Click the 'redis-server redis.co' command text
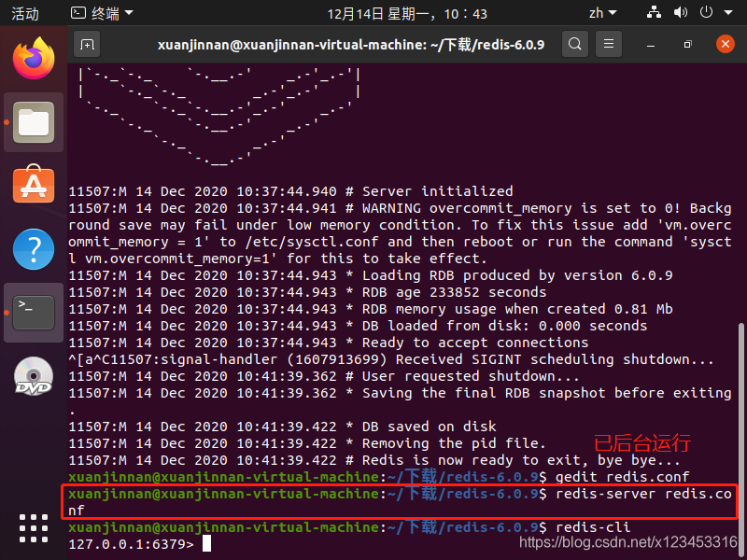Viewport: 747px width, 560px height. click(x=643, y=494)
